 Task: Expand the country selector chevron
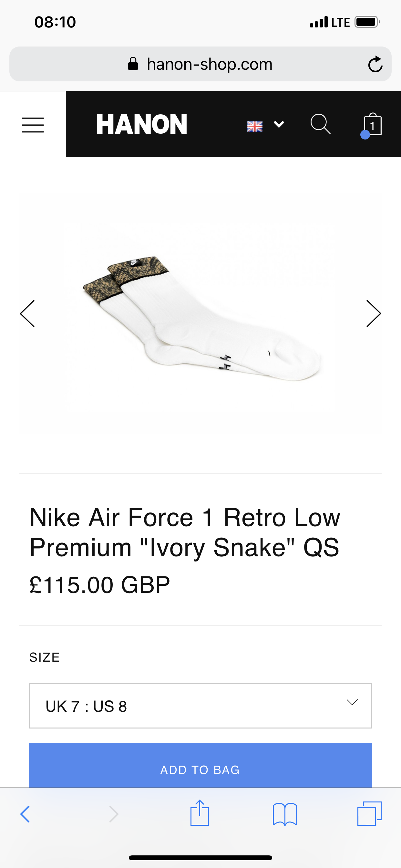click(279, 124)
